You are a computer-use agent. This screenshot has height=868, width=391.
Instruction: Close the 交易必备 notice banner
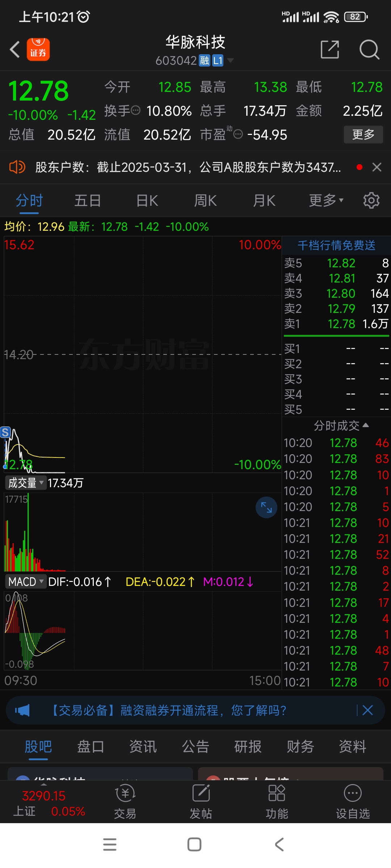[x=367, y=710]
